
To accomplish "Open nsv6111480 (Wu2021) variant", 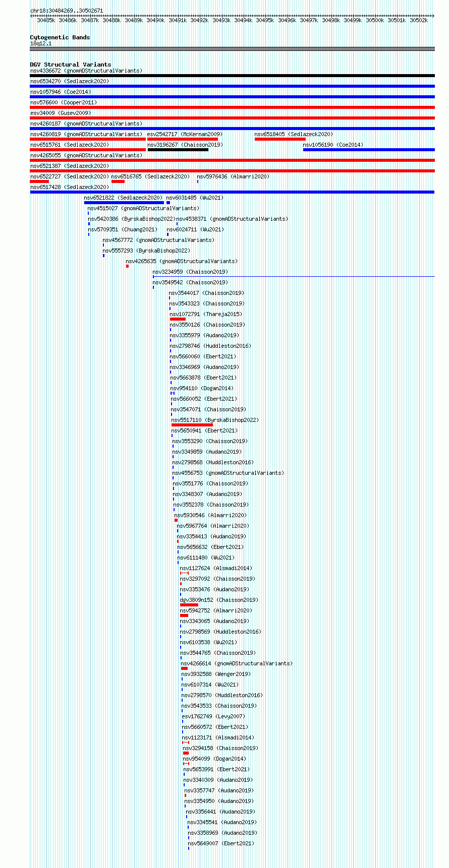I will coord(206,557).
